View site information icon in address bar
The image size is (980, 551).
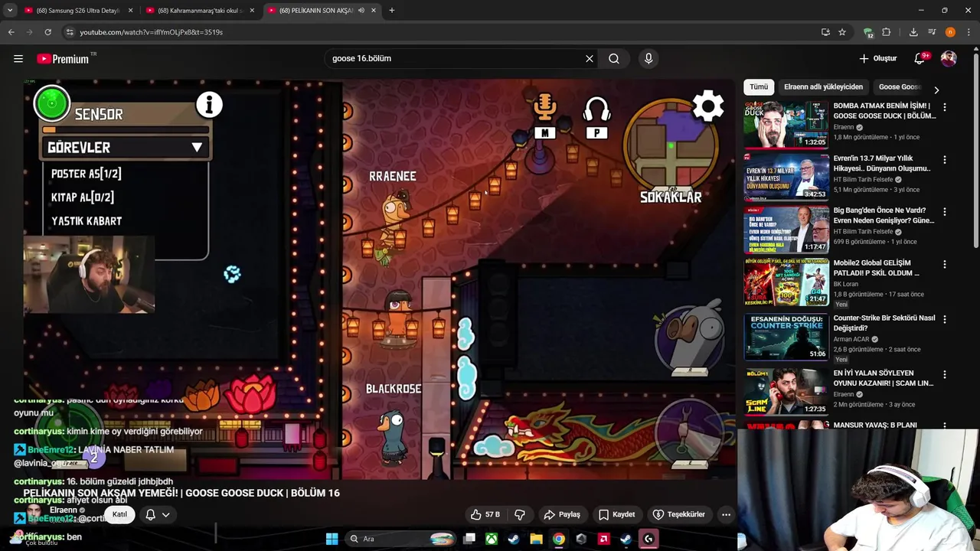70,32
